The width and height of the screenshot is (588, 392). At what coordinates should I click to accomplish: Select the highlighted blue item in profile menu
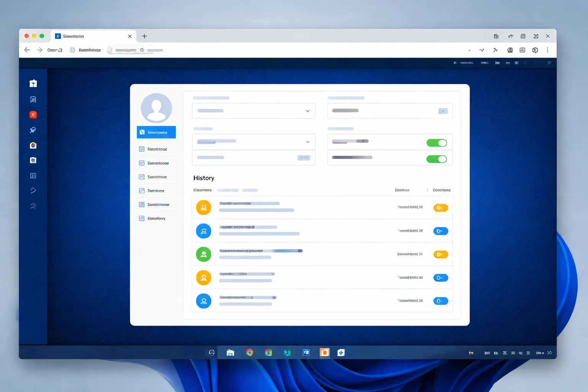[x=156, y=132]
